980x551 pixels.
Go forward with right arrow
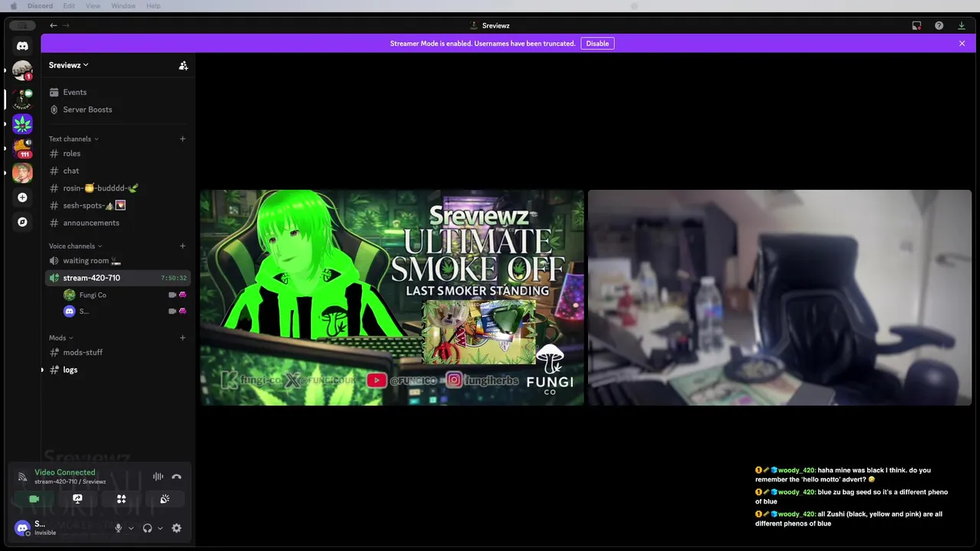pos(66,25)
